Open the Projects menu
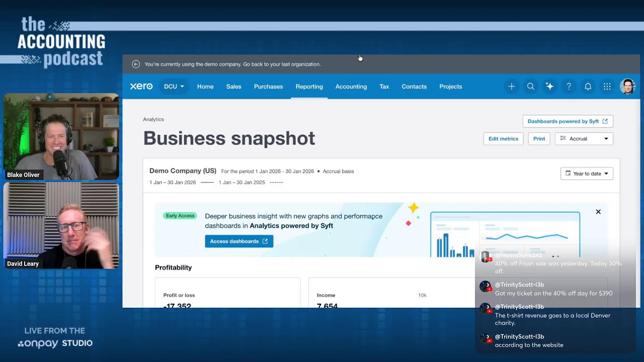Image resolution: width=644 pixels, height=362 pixels. [x=451, y=86]
